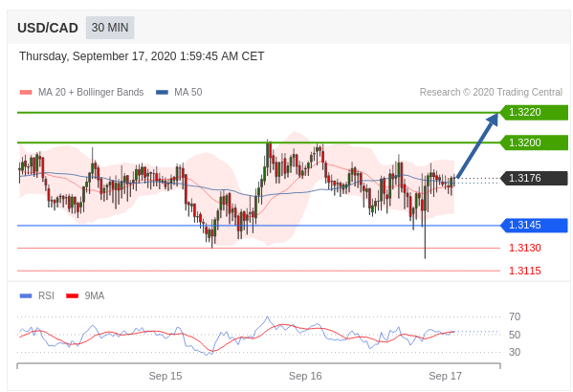Image resolution: width=573 pixels, height=392 pixels.
Task: Click the Research Trading Central copyright text
Action: point(491,92)
